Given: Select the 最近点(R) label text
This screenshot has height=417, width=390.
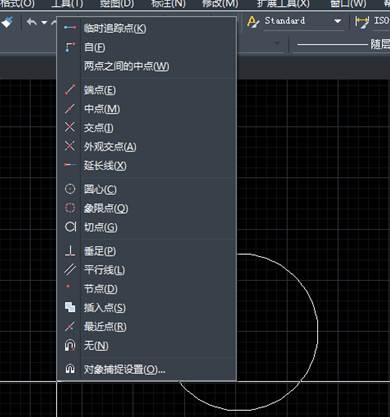Looking at the screenshot, I should [105, 326].
